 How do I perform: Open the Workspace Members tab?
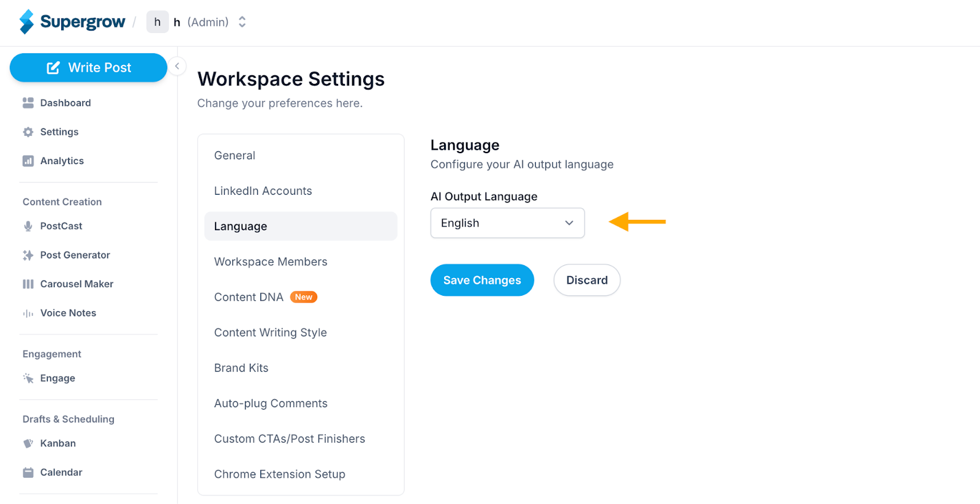coord(301,261)
